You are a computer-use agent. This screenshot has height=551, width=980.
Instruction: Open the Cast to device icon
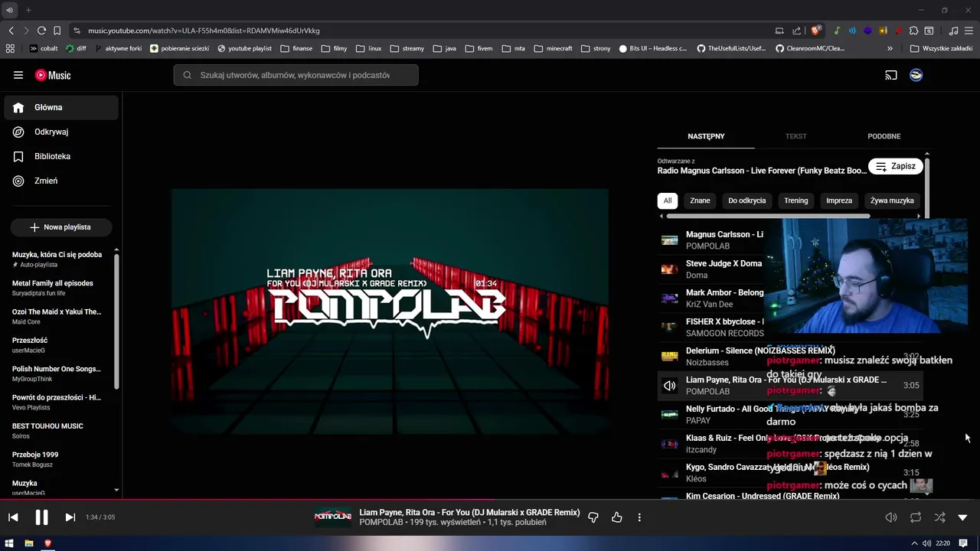point(891,75)
